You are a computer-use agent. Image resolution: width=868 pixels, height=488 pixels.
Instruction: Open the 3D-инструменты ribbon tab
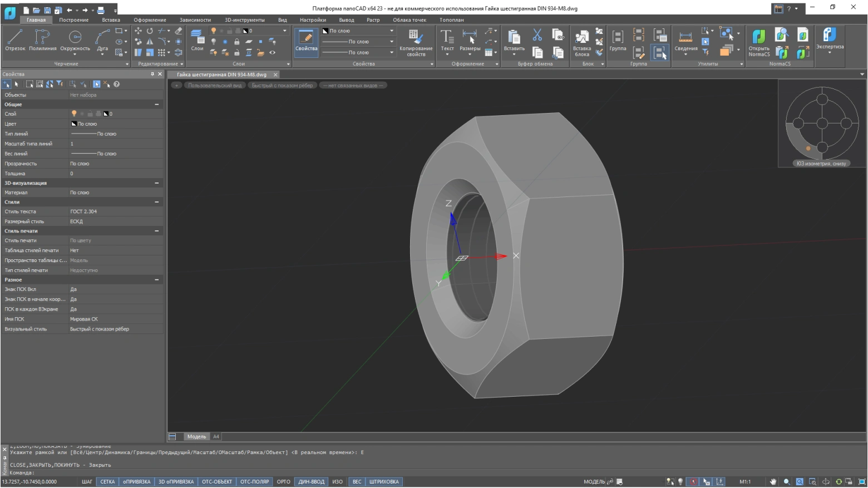click(244, 20)
